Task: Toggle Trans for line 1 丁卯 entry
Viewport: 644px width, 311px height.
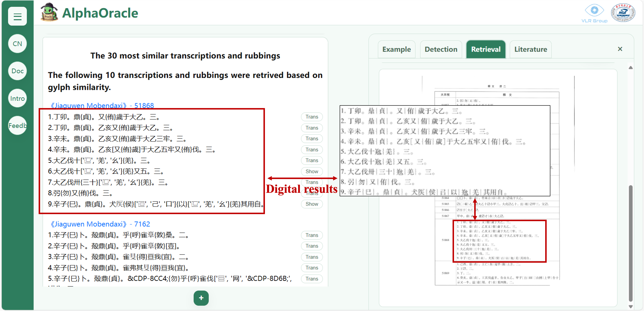Action: [x=311, y=117]
